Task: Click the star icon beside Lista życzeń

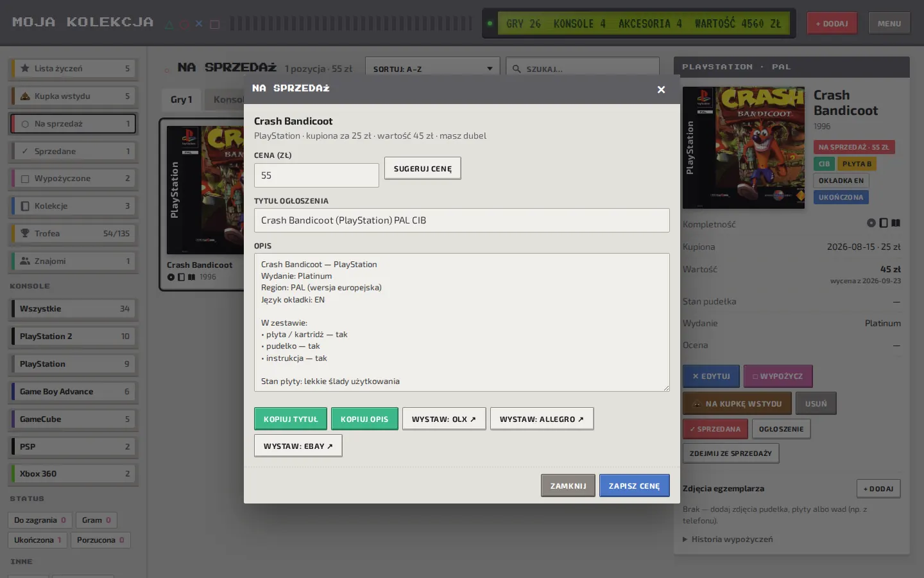Action: coord(25,68)
